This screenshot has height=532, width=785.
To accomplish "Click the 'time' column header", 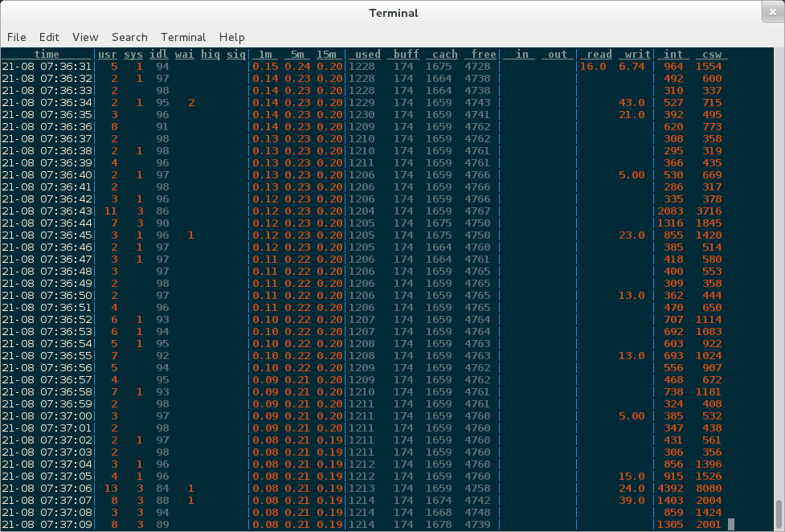I will [47, 54].
